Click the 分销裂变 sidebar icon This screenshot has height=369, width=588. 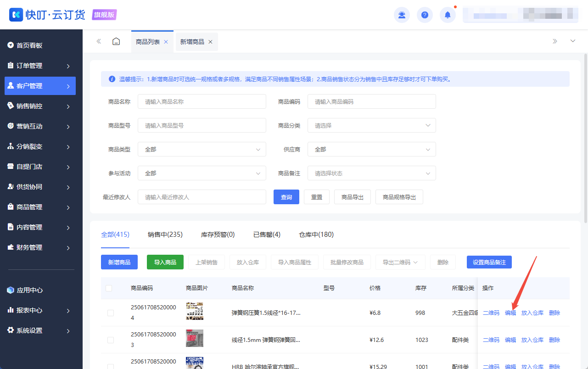11,146
